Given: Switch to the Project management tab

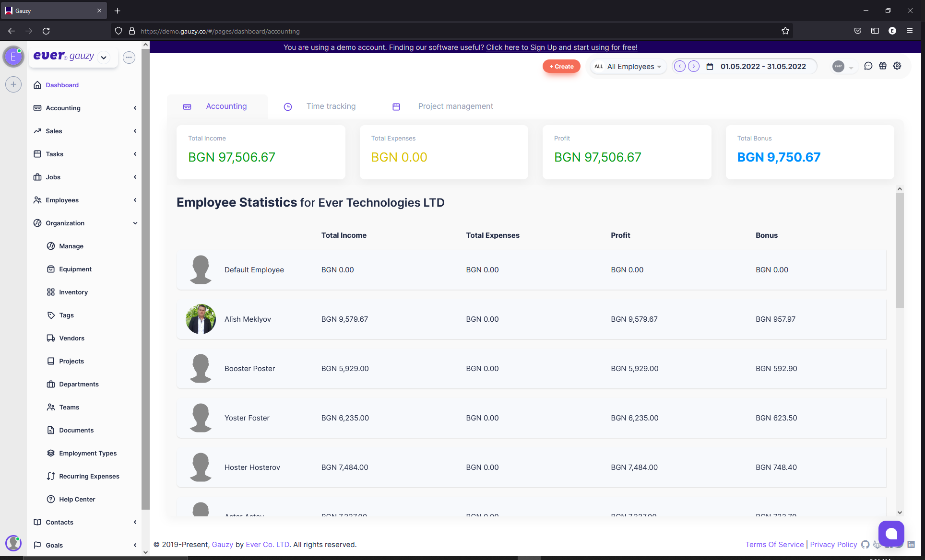Looking at the screenshot, I should pyautogui.click(x=455, y=106).
